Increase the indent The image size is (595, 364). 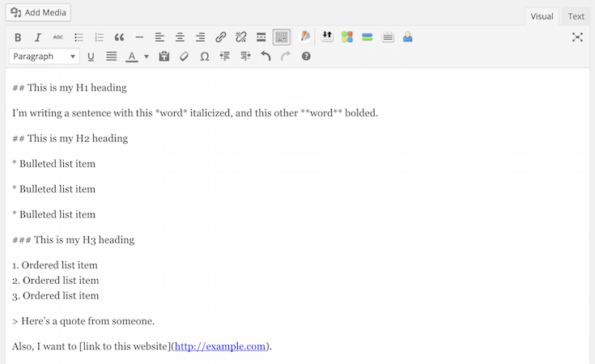245,57
